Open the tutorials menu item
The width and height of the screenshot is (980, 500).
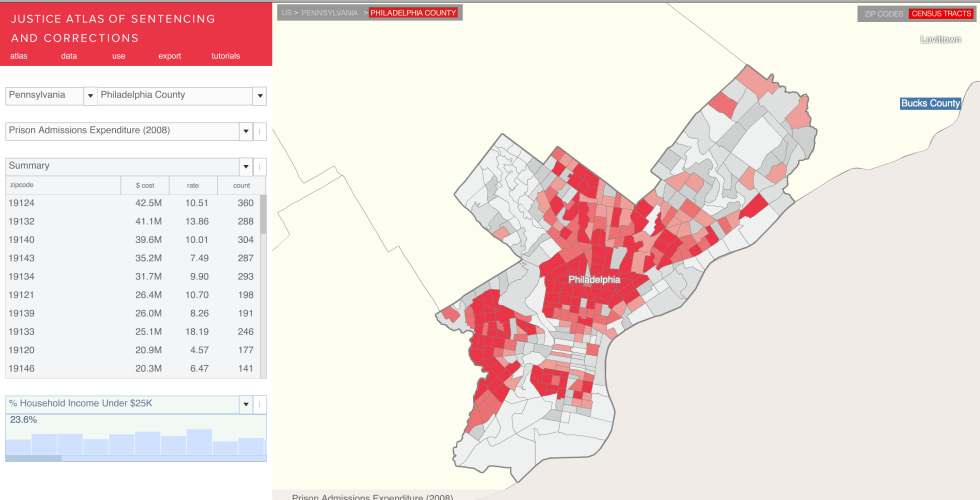click(x=226, y=56)
